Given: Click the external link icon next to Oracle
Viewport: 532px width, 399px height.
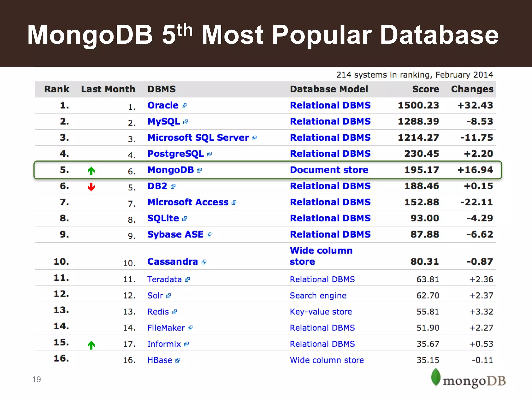Looking at the screenshot, I should tap(184, 106).
